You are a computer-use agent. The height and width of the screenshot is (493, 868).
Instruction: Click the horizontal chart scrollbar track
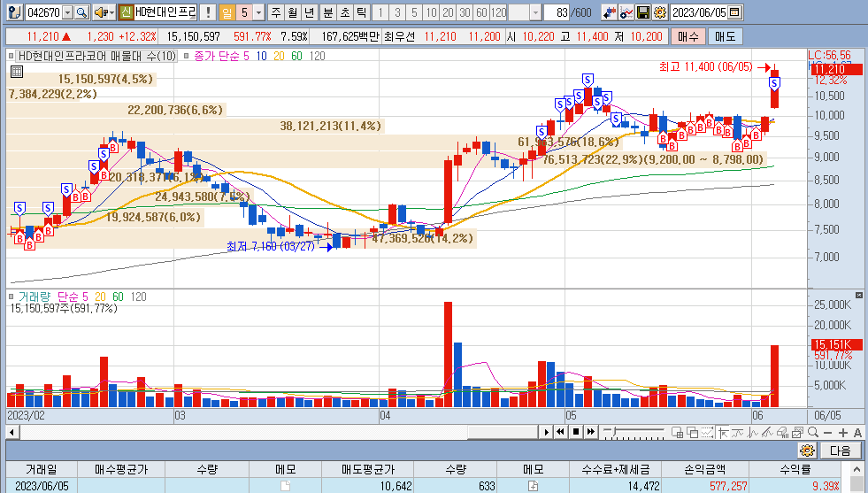tap(278, 432)
